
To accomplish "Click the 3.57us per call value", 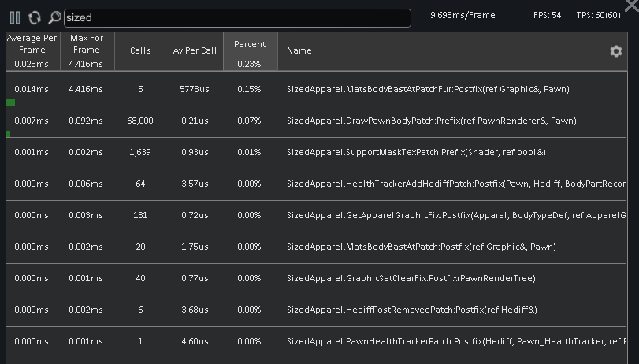I will 195,184.
